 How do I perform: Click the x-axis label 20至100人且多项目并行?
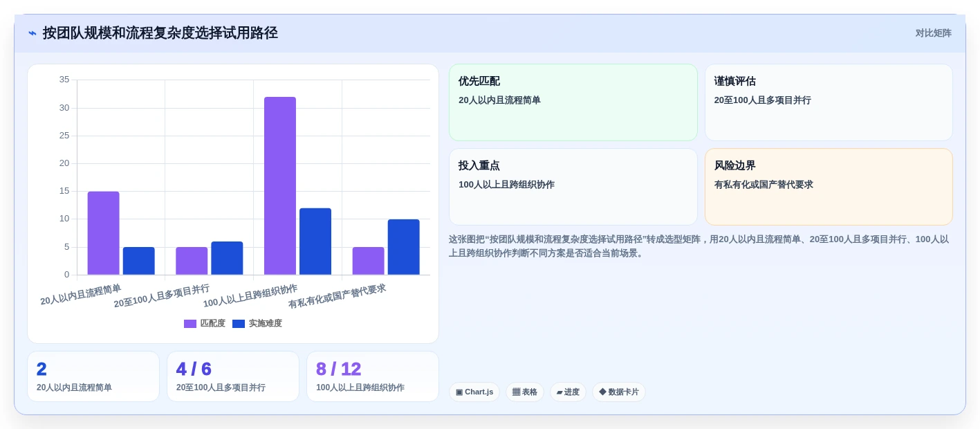tap(162, 296)
